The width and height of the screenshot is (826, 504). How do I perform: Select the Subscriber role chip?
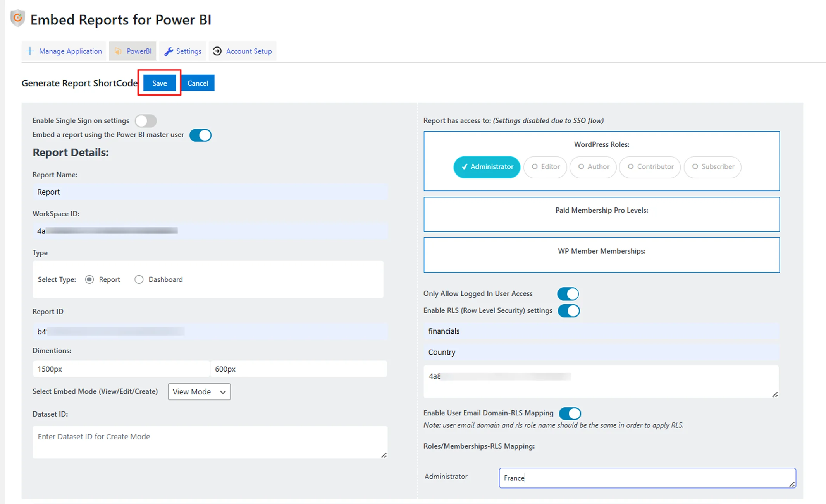point(712,167)
